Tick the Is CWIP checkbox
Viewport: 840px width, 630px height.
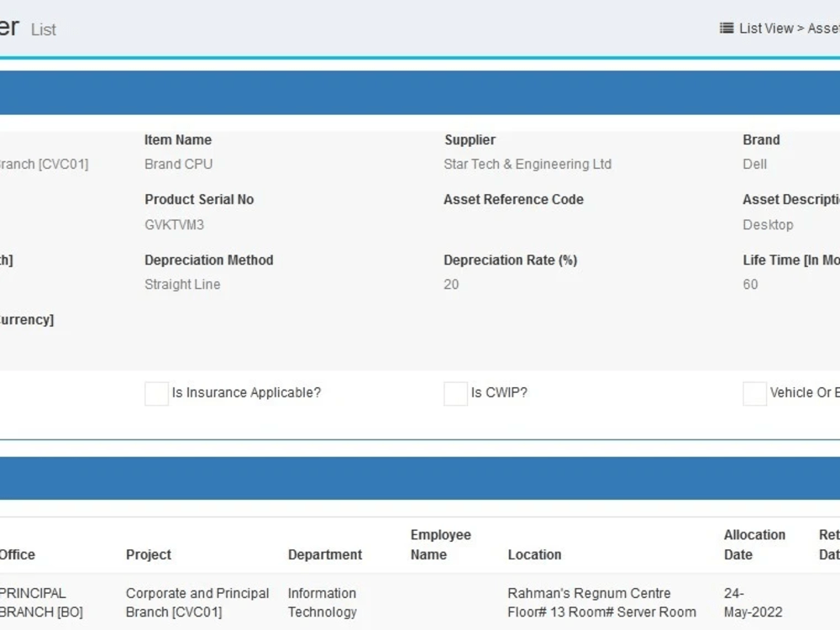click(x=455, y=394)
